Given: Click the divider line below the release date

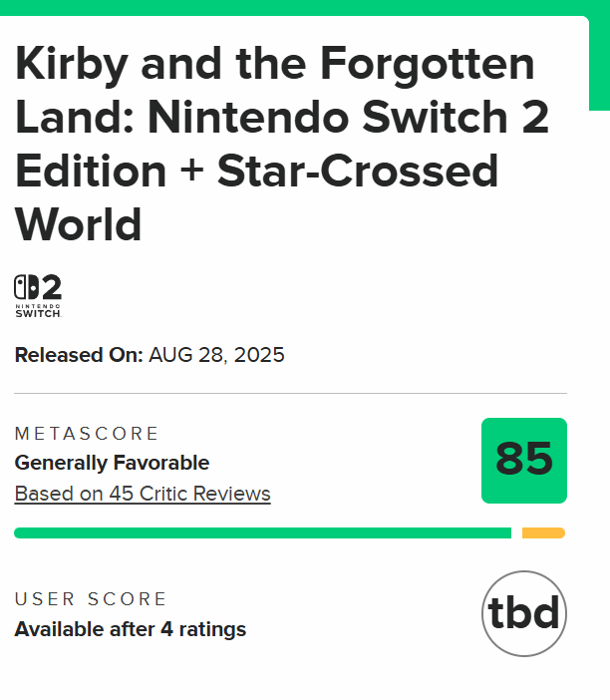Looking at the screenshot, I should point(290,393).
